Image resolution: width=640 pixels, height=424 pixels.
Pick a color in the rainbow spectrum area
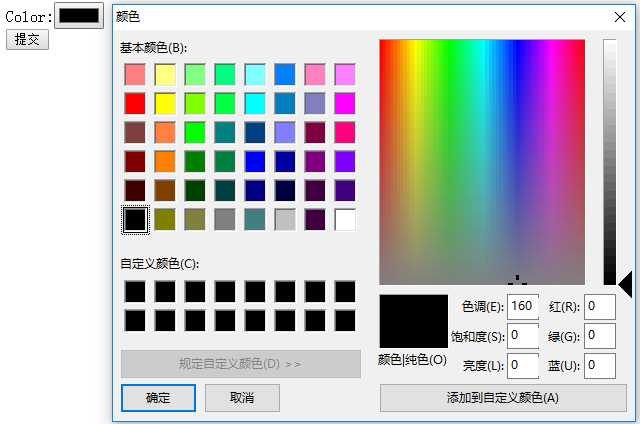coord(482,162)
